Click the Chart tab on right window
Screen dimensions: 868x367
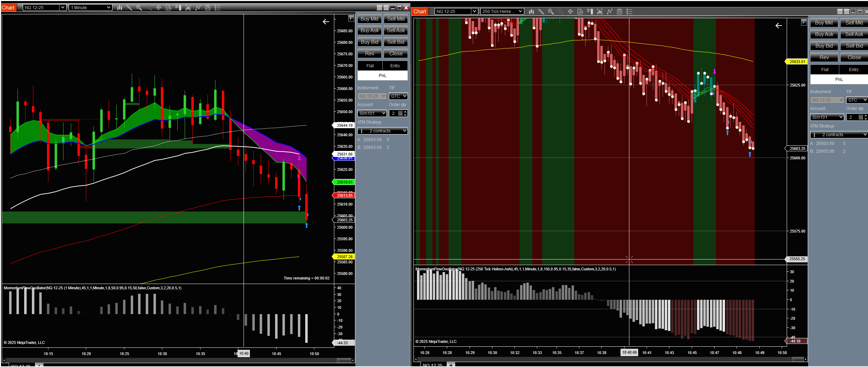tap(419, 12)
